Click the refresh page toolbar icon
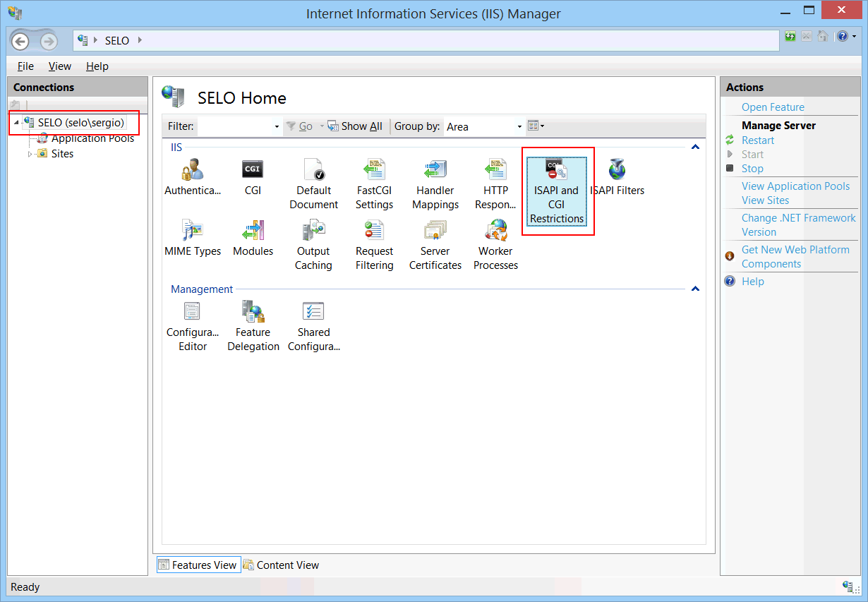 click(790, 36)
